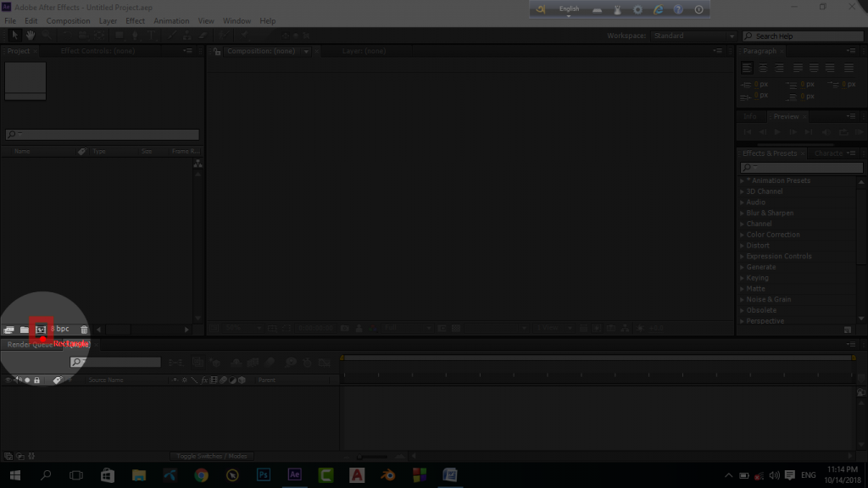The width and height of the screenshot is (868, 488).
Task: Open the Layer menu
Action: click(108, 21)
